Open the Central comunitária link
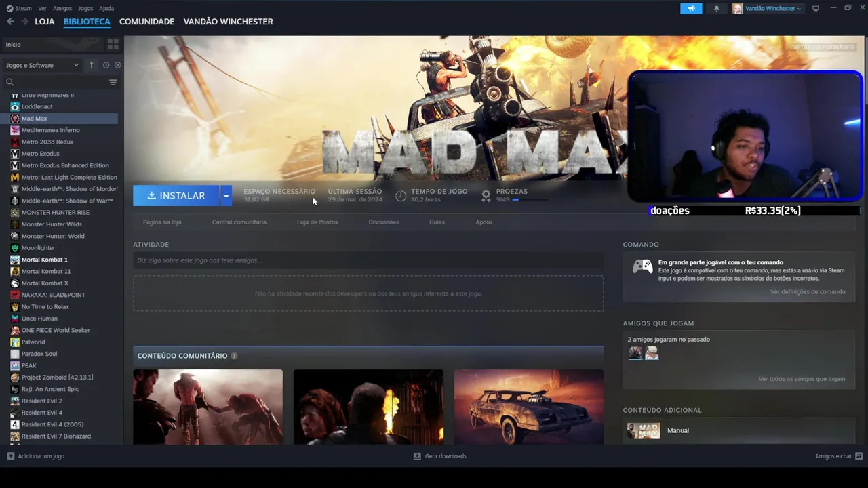 click(239, 222)
